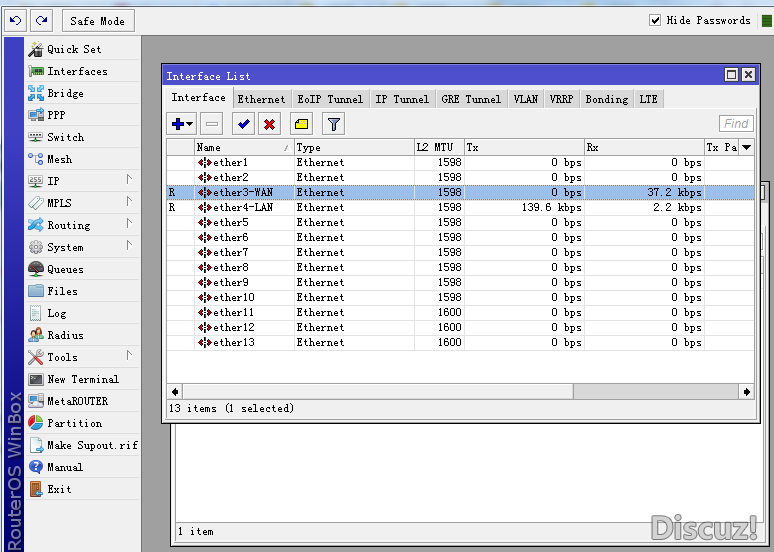Click Exit in the sidebar
The width and height of the screenshot is (774, 552).
pos(82,489)
